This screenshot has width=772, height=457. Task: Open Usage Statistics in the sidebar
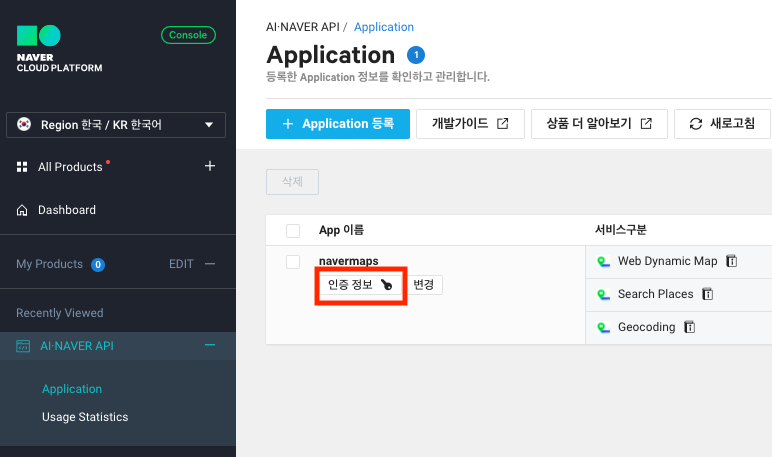click(x=85, y=417)
